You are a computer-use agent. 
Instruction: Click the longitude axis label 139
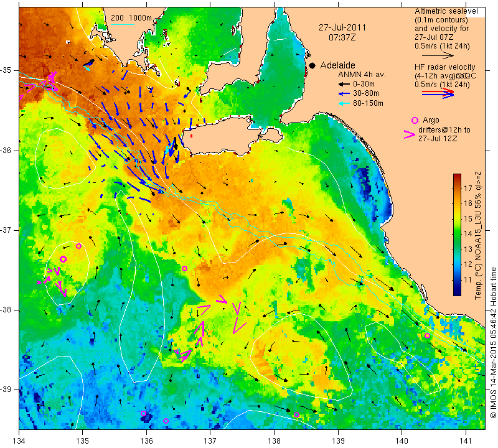pyautogui.click(x=338, y=441)
